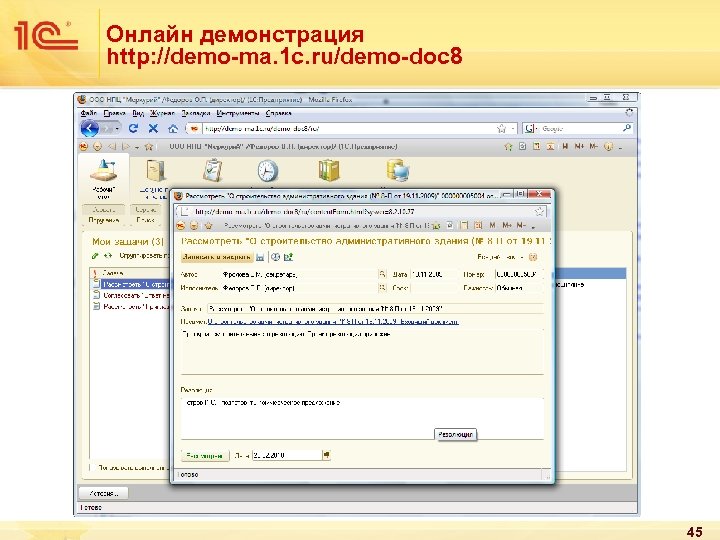Click the save diskette icon in task form
The height and width of the screenshot is (540, 720).
click(260, 257)
